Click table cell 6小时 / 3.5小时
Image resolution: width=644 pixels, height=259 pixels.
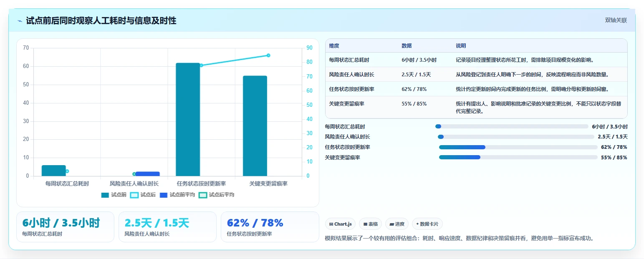tap(419, 60)
